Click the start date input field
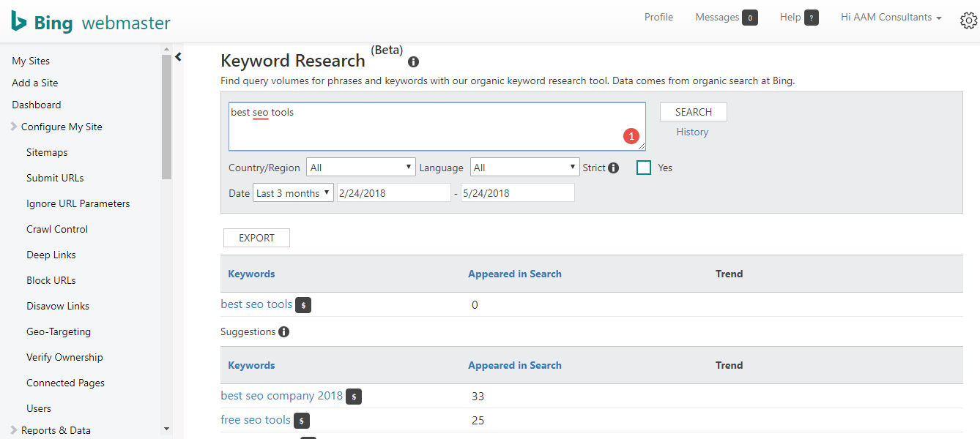Viewport: 980px width, 439px height. [393, 192]
